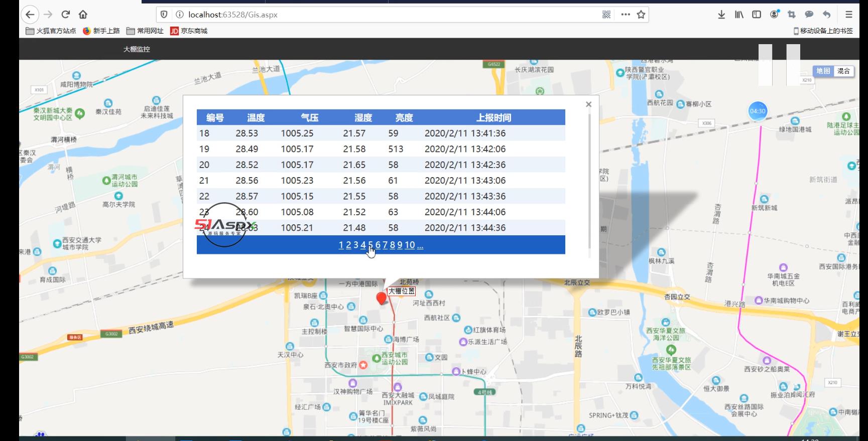Click the red greenhouse location map marker
The width and height of the screenshot is (868, 441).
tap(382, 298)
